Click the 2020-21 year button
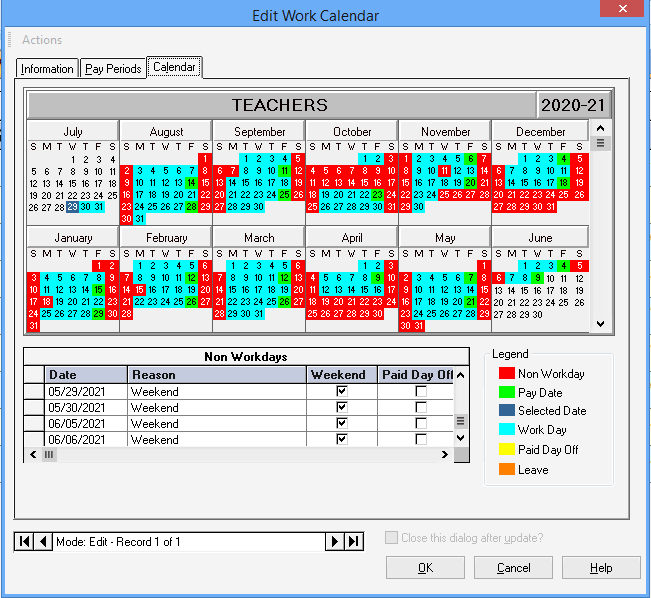The width and height of the screenshot is (651, 598). pyautogui.click(x=573, y=105)
